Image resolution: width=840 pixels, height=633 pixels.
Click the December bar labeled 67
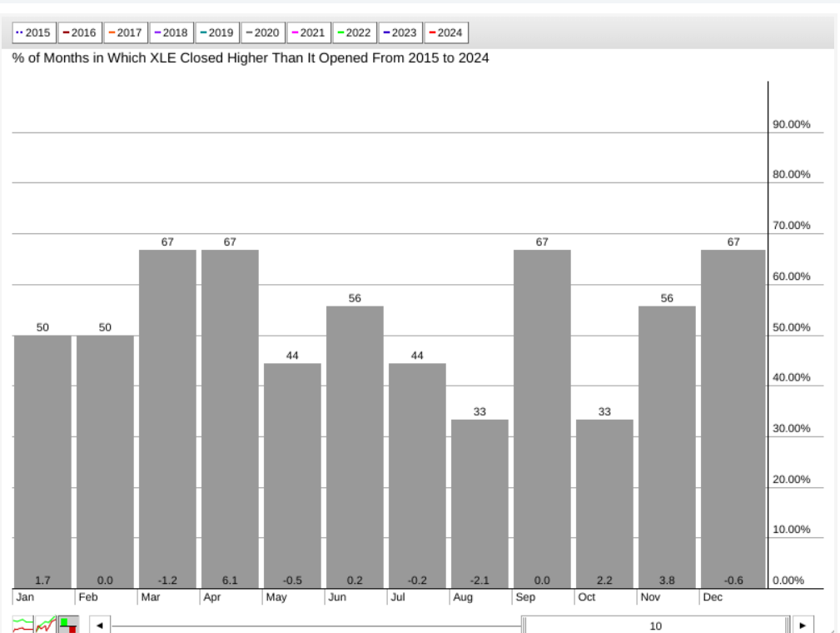coord(733,419)
